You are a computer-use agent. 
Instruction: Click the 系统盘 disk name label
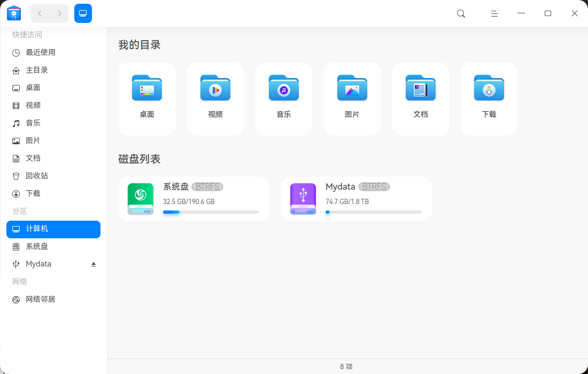pos(175,186)
